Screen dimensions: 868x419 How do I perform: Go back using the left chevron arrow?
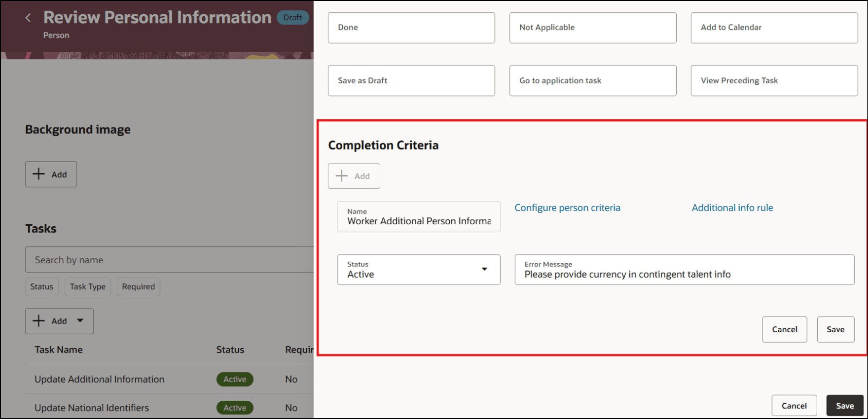coord(28,18)
